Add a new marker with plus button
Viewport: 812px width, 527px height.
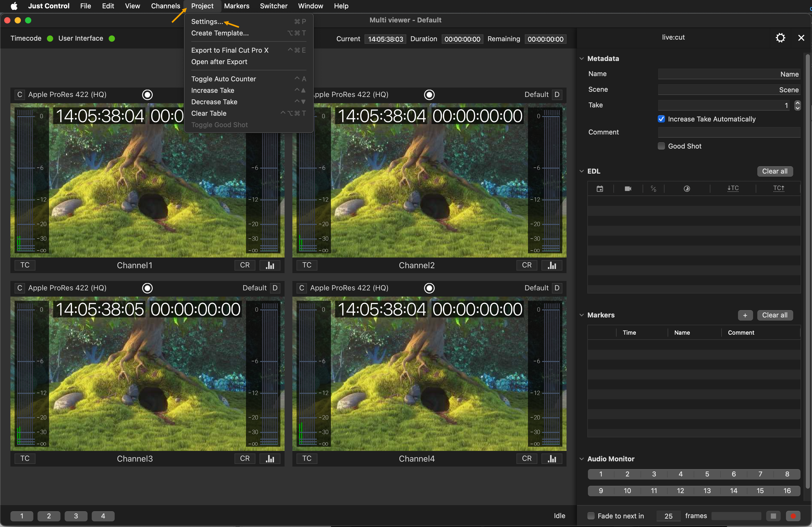[x=745, y=315]
